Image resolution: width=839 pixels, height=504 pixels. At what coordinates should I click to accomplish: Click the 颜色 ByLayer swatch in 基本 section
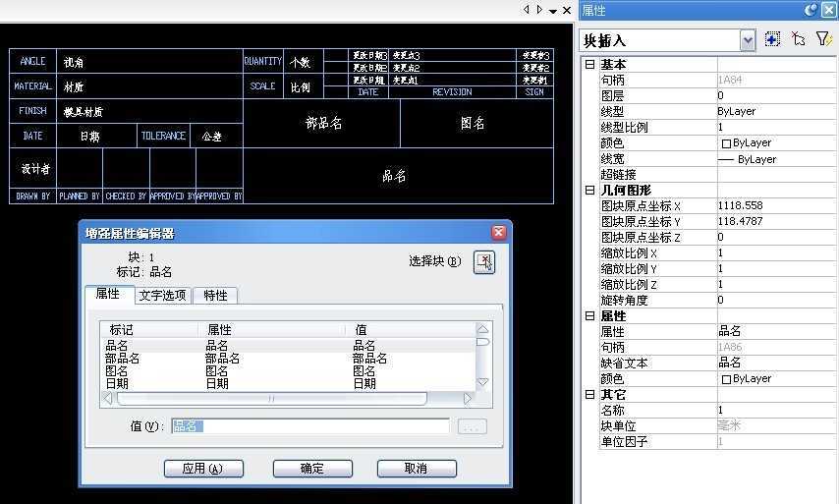click(726, 143)
